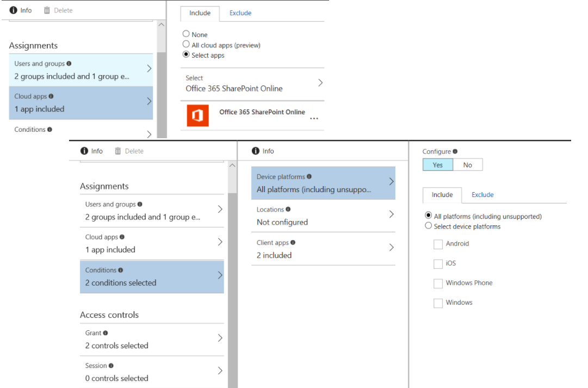Open Device platforms All platforms row
The width and height of the screenshot is (588, 388).
tap(323, 183)
